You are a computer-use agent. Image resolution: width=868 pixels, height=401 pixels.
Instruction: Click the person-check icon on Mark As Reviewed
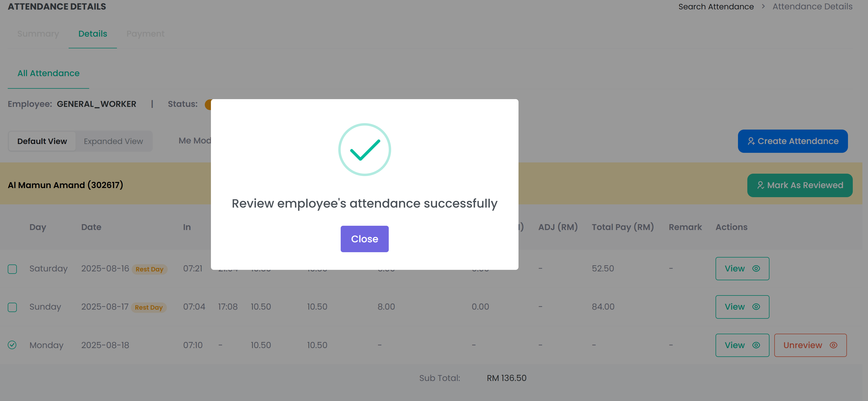[x=760, y=185]
